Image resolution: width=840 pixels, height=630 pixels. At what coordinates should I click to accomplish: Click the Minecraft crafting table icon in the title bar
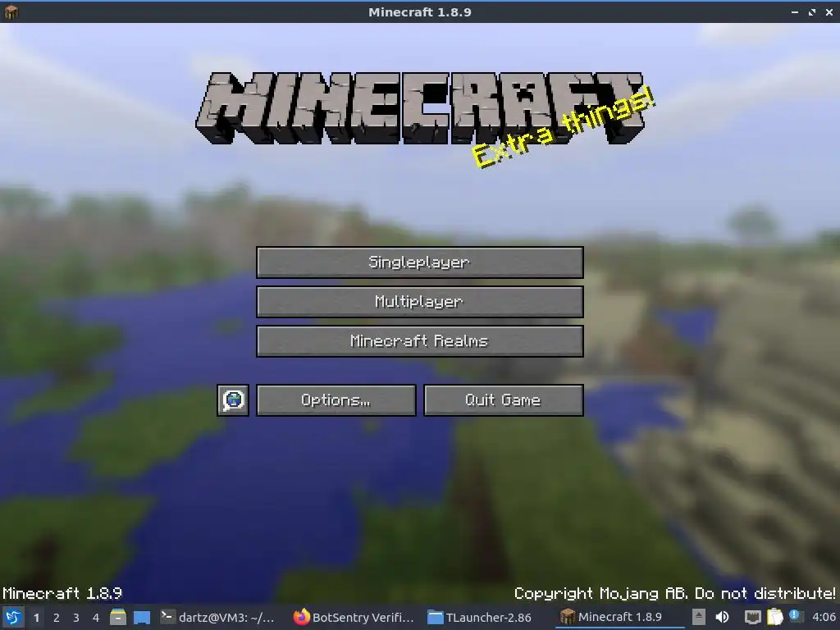click(x=11, y=11)
